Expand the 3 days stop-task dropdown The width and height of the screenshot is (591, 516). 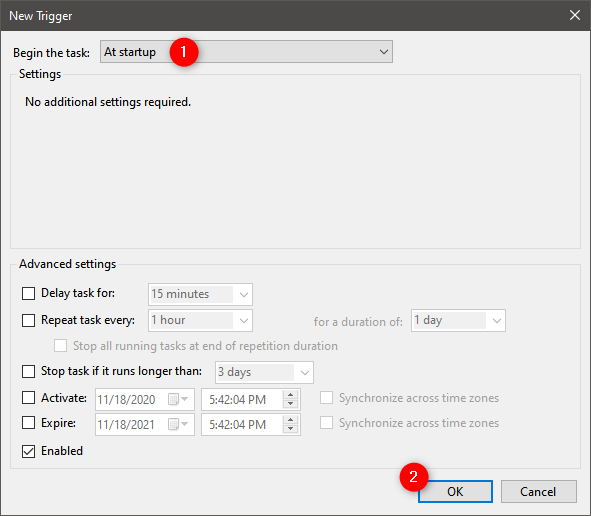[x=264, y=372]
